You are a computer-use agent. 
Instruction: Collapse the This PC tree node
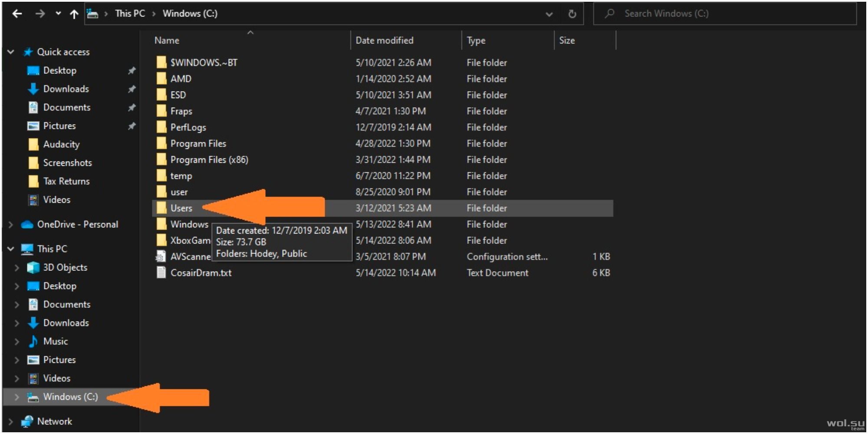(11, 249)
